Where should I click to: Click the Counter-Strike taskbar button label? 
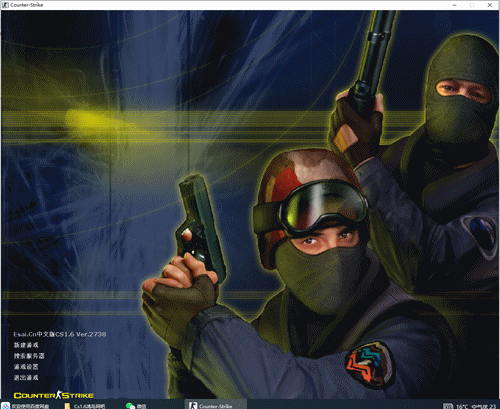216,406
